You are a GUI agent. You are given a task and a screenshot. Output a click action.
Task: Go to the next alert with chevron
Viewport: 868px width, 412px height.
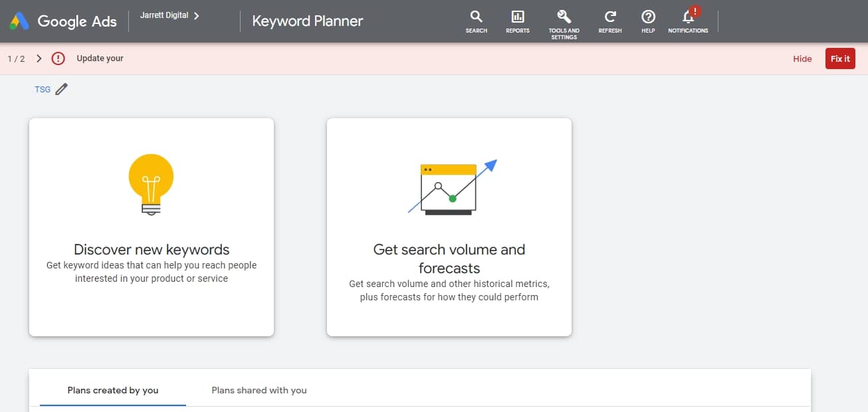tap(39, 58)
